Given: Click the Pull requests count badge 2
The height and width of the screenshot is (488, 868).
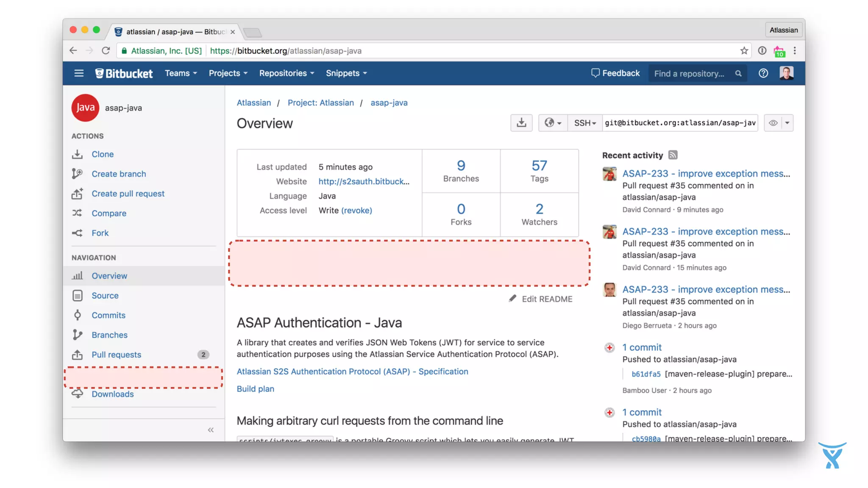Looking at the screenshot, I should click(203, 355).
